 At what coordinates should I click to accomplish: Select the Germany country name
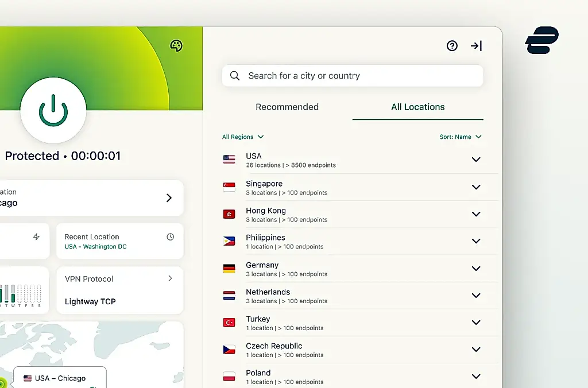(x=262, y=265)
